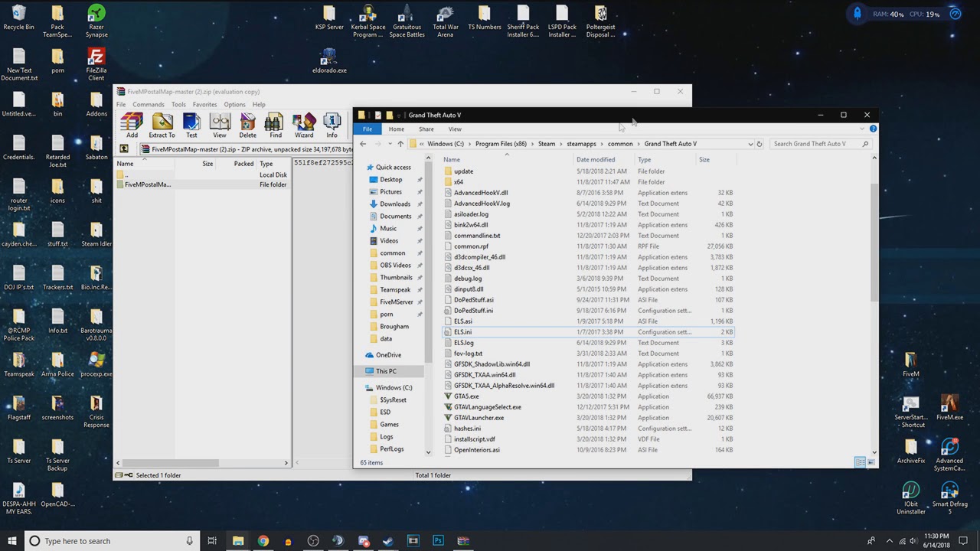The width and height of the screenshot is (980, 551).
Task: Open the address bar history dropdown
Action: 750,144
